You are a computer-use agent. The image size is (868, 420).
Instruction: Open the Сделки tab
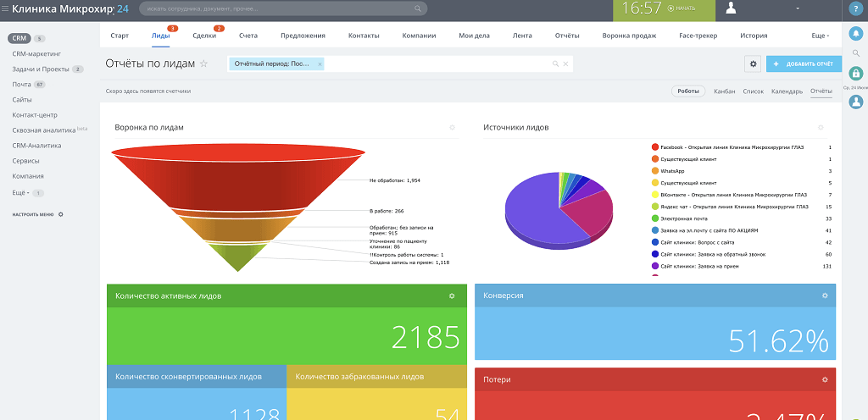204,36
